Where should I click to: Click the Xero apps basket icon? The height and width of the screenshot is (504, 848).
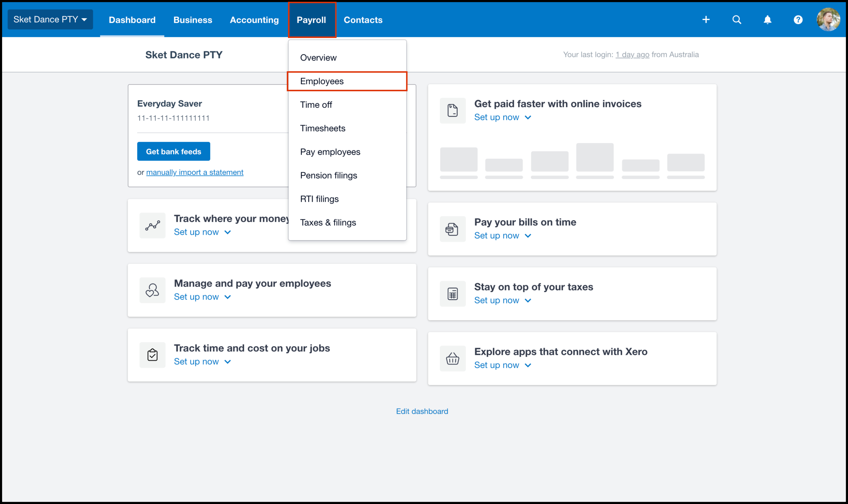tap(452, 359)
